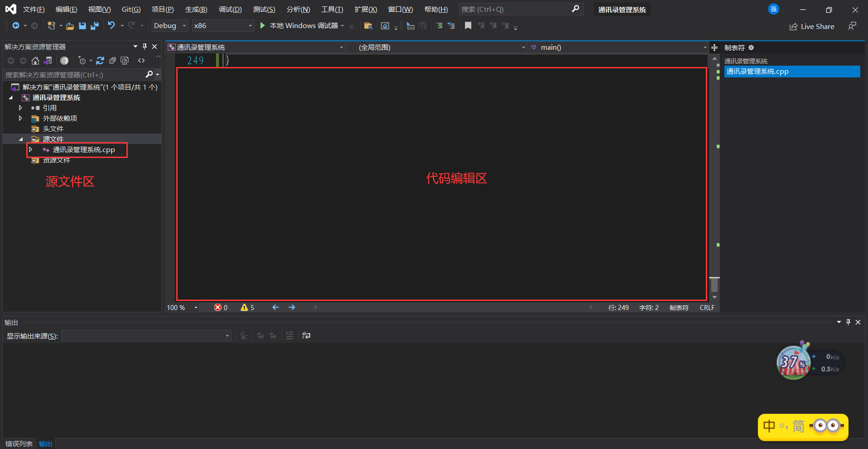The image size is (868, 449).
Task: Open the 扩展(X) menu
Action: click(x=366, y=10)
